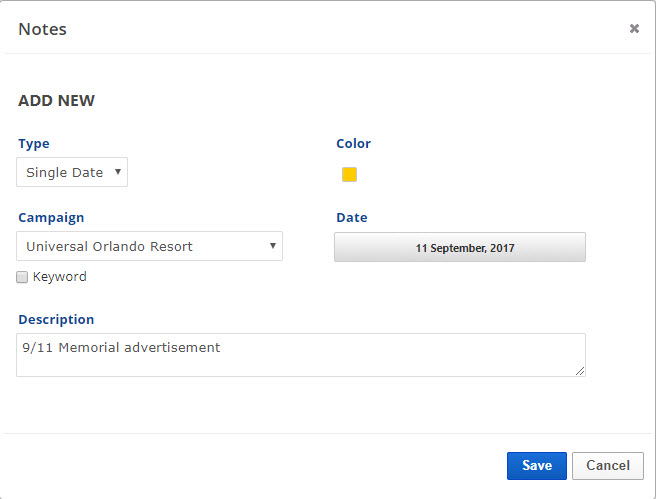Dismiss the dialog with the Cancel button
This screenshot has width=656, height=499.
(x=608, y=465)
